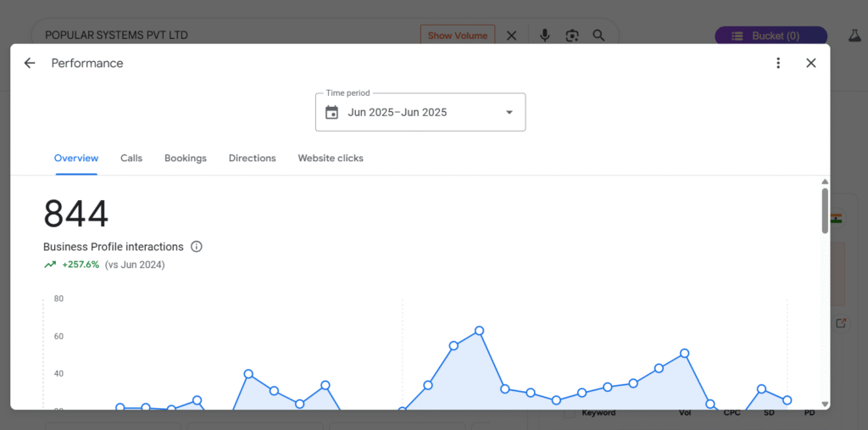Image resolution: width=868 pixels, height=430 pixels.
Task: Open the Bookings tab
Action: pos(186,158)
